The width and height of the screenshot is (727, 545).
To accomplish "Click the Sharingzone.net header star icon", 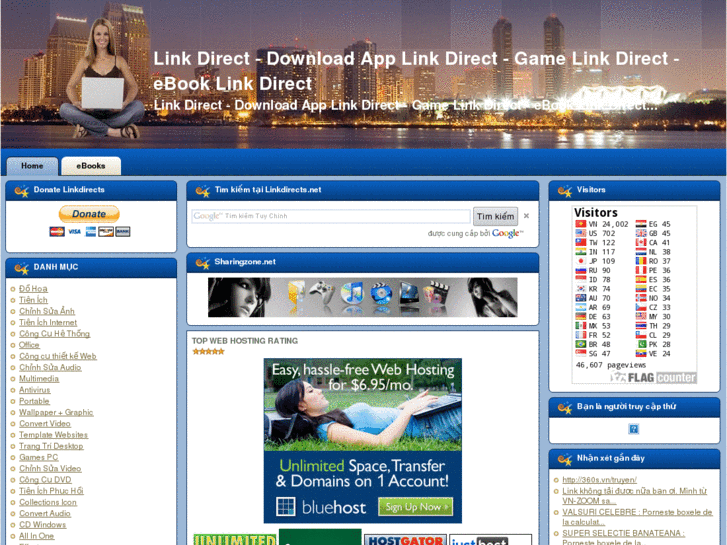I will click(x=203, y=263).
